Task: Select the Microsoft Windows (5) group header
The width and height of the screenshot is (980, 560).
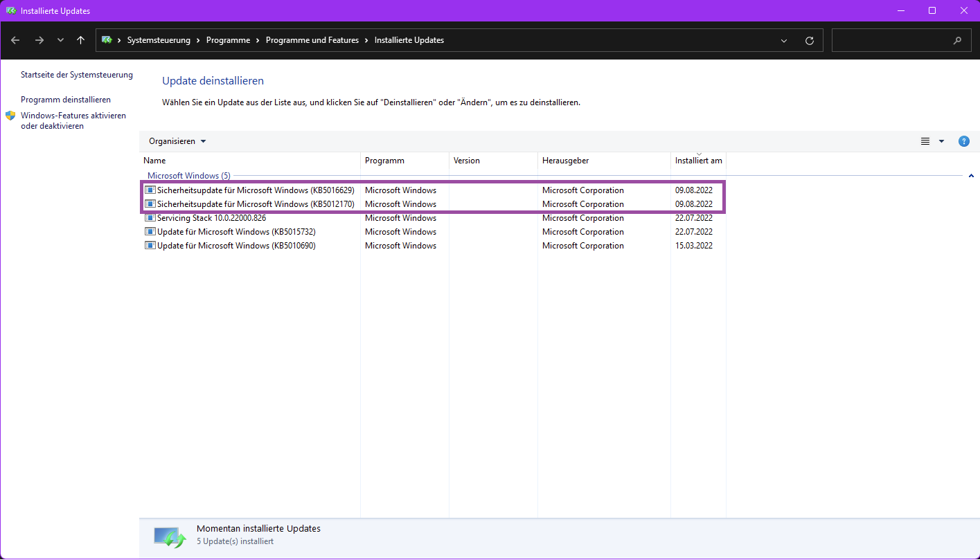Action: point(189,176)
